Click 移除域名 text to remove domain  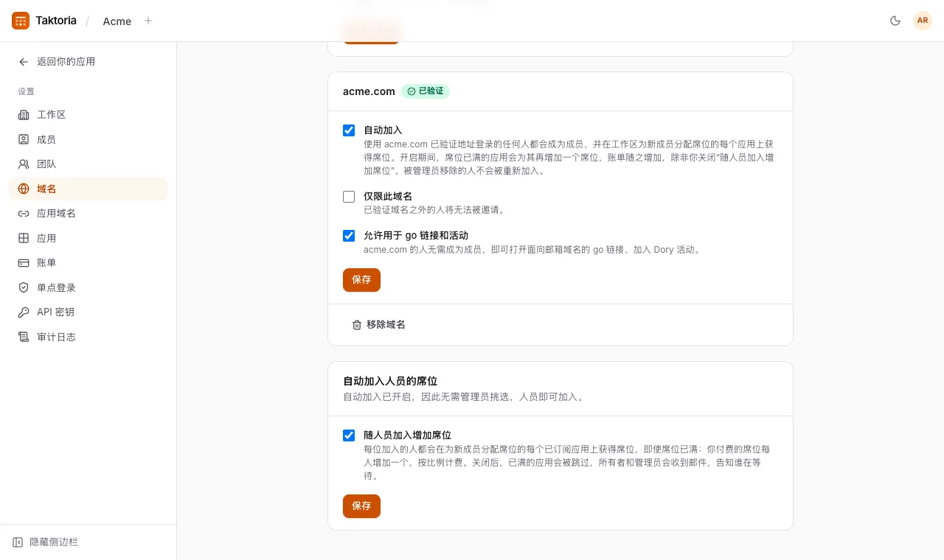[386, 325]
